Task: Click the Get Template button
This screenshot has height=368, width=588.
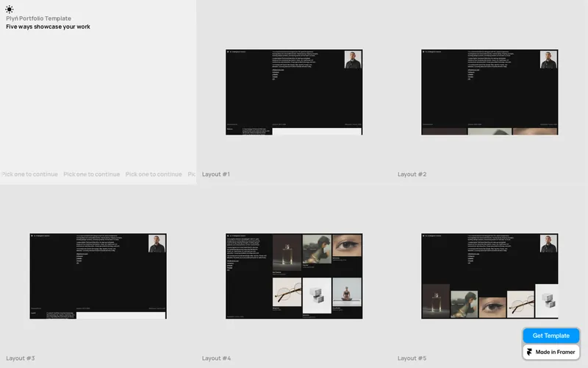Action: (x=551, y=336)
